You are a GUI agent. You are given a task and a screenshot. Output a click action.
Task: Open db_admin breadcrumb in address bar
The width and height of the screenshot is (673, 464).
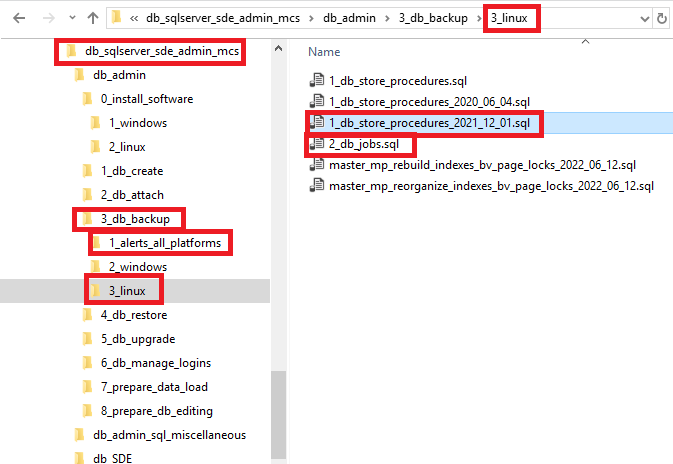pos(349,18)
